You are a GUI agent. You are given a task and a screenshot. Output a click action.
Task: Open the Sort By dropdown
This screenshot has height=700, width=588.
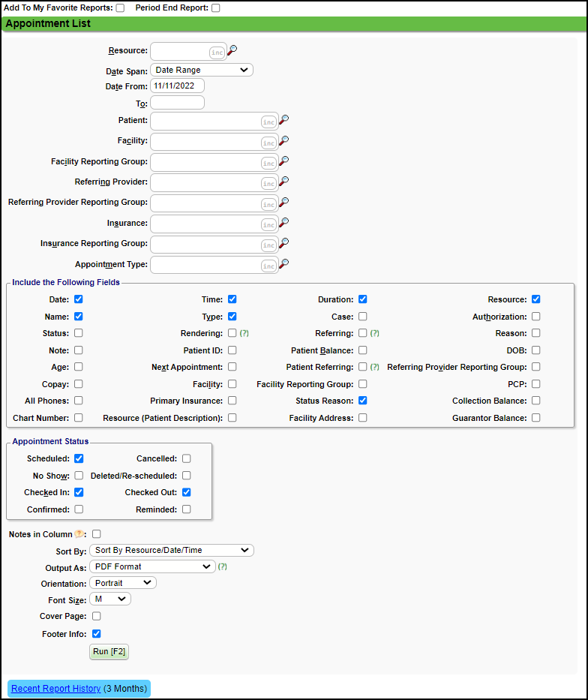coord(172,550)
